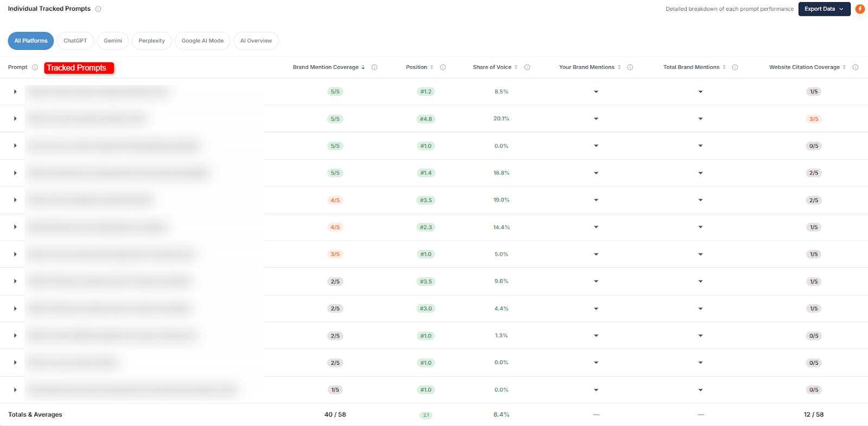Click the #2.3 position badge

click(426, 227)
